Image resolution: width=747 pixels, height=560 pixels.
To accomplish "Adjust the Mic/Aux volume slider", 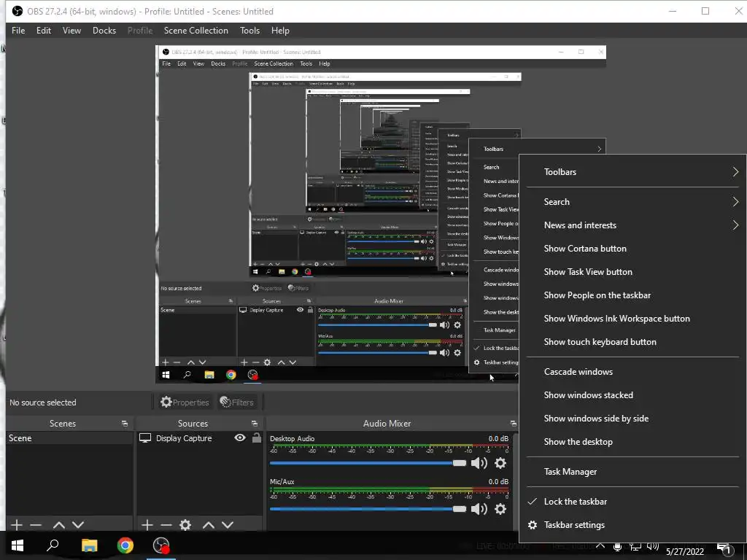I will click(368, 509).
